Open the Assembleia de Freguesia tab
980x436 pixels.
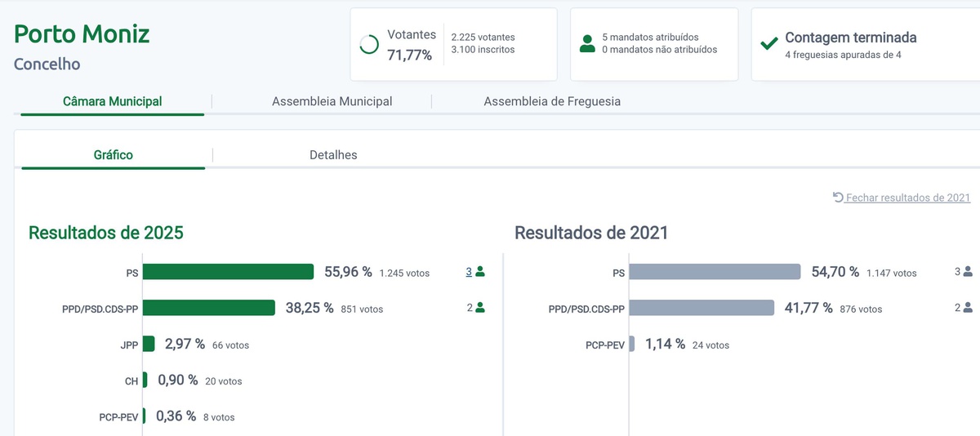pos(552,101)
